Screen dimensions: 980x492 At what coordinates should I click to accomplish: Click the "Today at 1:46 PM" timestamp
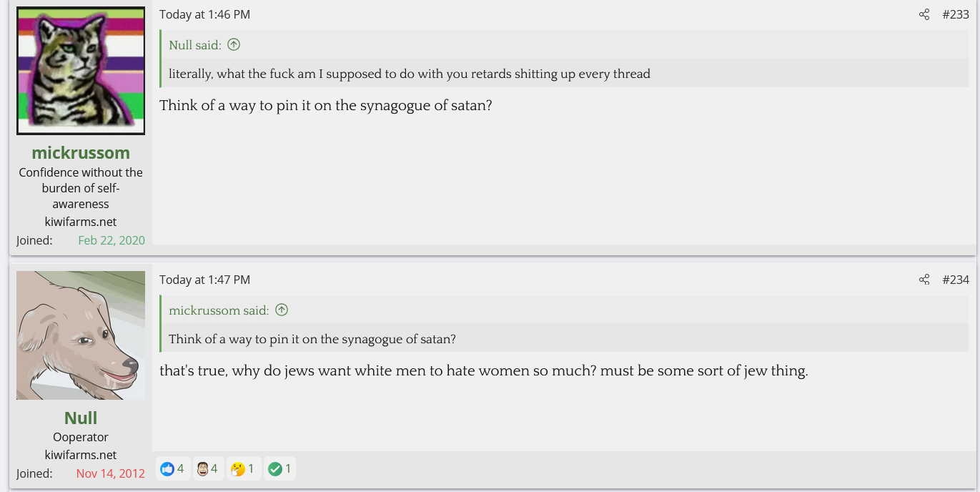tap(204, 14)
